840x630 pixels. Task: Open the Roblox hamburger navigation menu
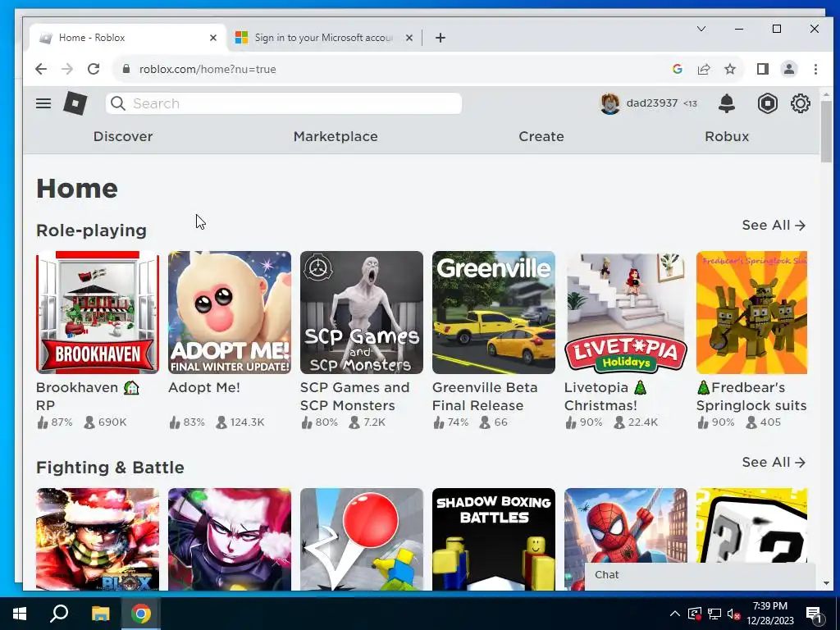point(43,103)
